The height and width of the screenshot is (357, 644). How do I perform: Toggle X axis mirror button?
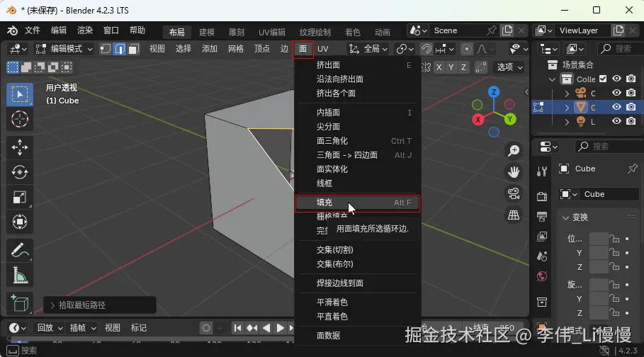[x=439, y=67]
